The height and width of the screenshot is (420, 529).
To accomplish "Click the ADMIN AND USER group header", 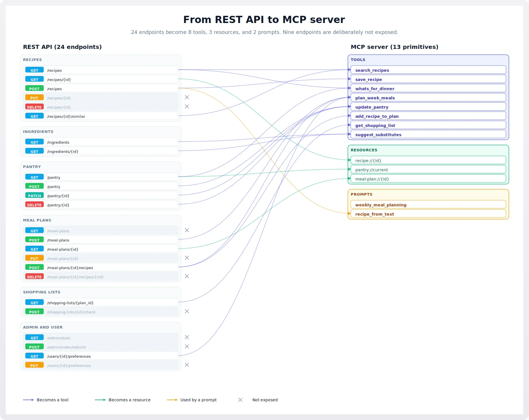I will click(x=43, y=327).
